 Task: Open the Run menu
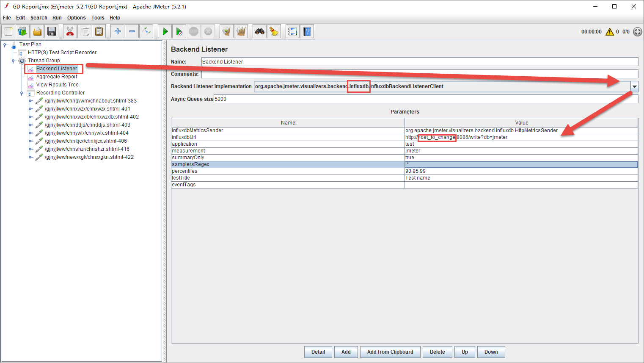(57, 18)
